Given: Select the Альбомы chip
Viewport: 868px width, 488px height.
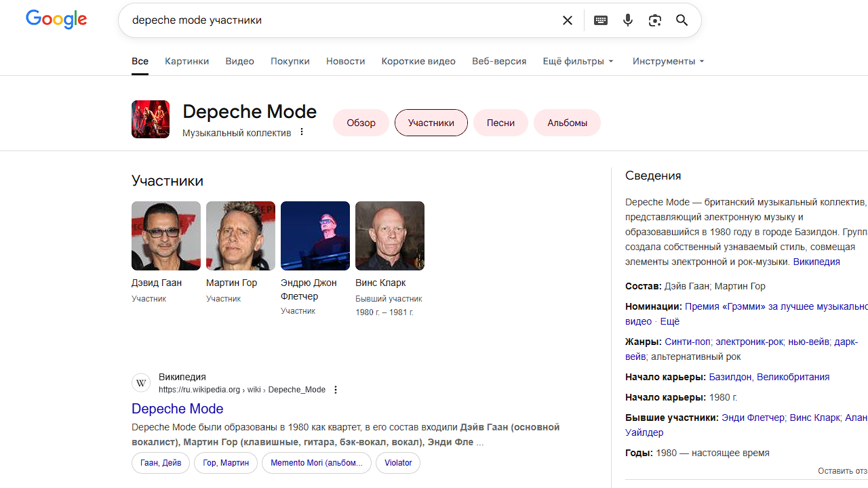Looking at the screenshot, I should click(567, 123).
